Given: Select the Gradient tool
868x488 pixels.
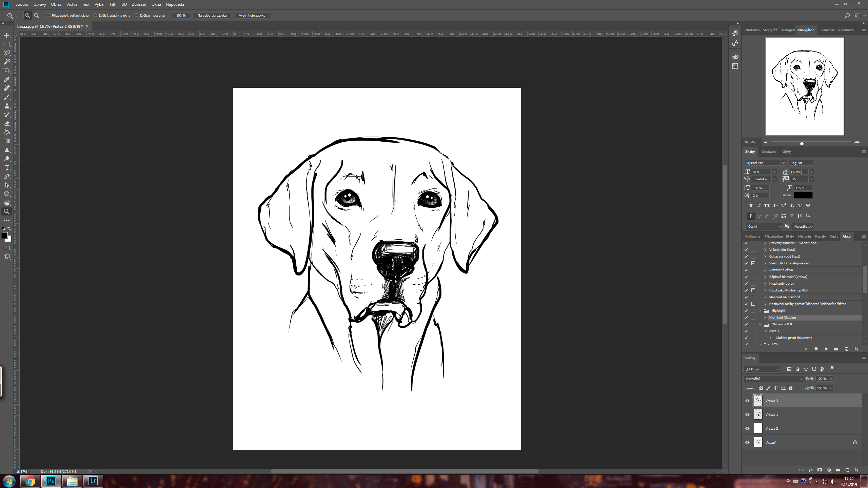Looking at the screenshot, I should pyautogui.click(x=7, y=141).
